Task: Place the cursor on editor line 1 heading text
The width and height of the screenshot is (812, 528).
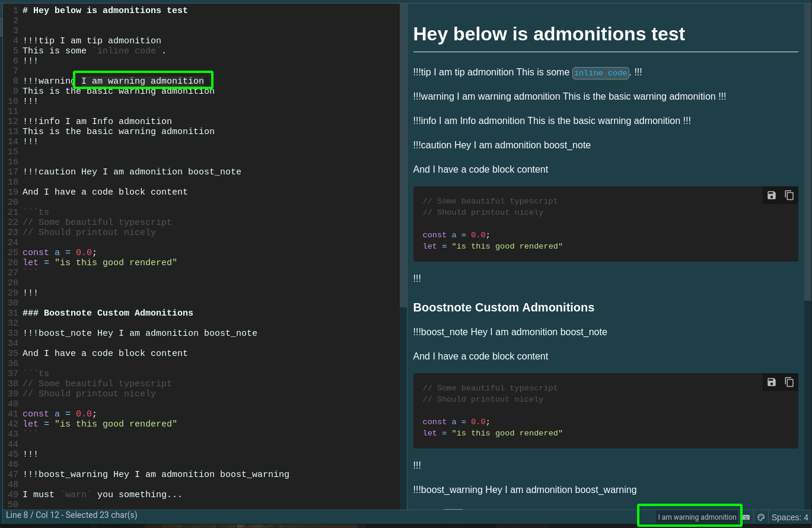Action: pos(105,11)
